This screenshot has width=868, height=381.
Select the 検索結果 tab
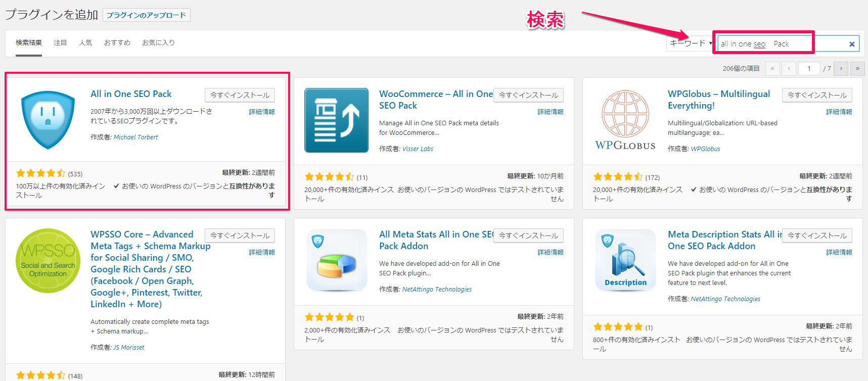pyautogui.click(x=29, y=43)
